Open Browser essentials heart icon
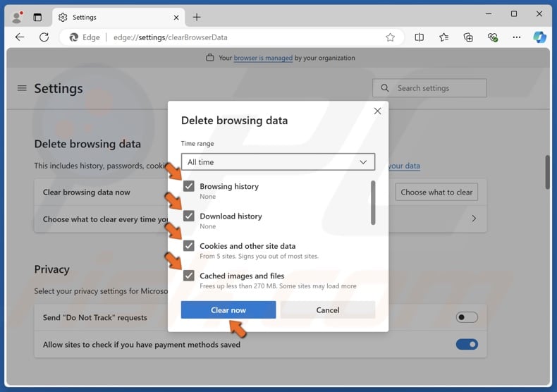This screenshot has height=392, width=557. 493,37
